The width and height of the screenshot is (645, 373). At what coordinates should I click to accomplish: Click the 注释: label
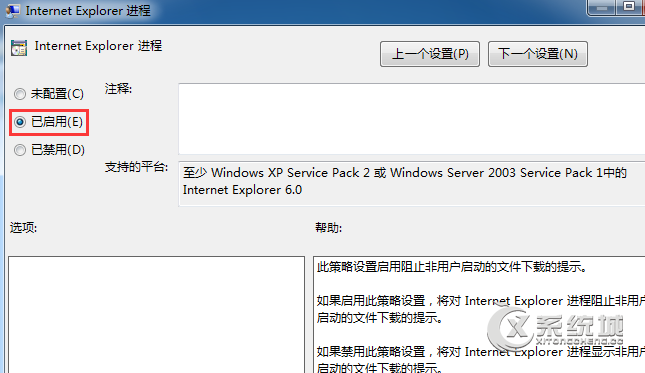pos(118,88)
